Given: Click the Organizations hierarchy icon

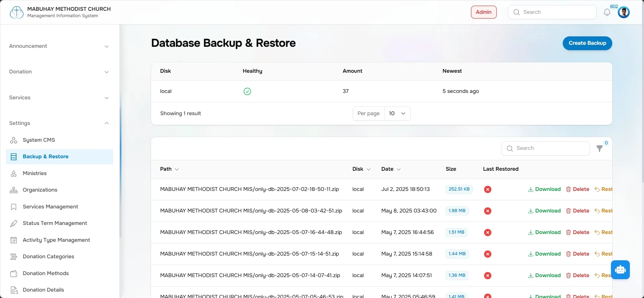Looking at the screenshot, I should click(13, 190).
